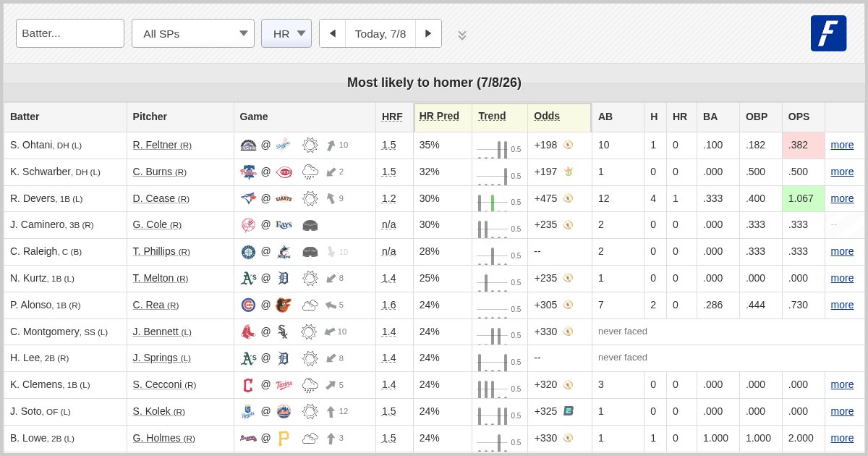Open pitcher D. Cease link
This screenshot has width=868, height=456.
[161, 198]
